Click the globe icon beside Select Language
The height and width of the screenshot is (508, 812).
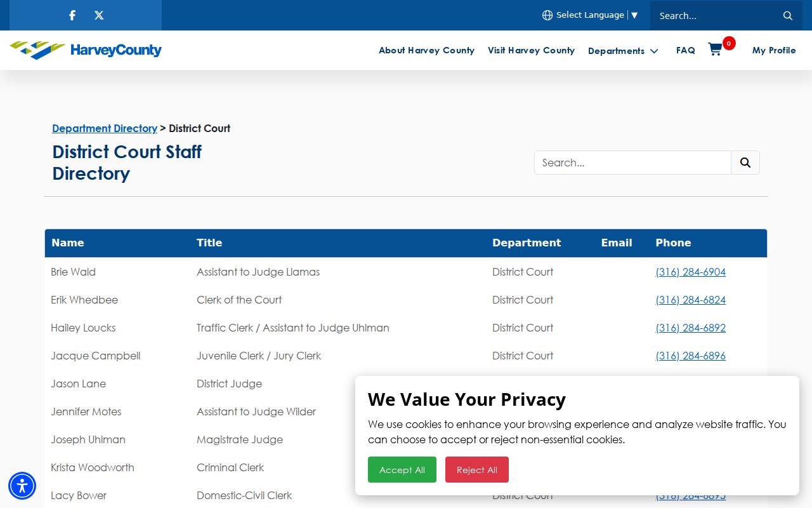[x=547, y=15]
